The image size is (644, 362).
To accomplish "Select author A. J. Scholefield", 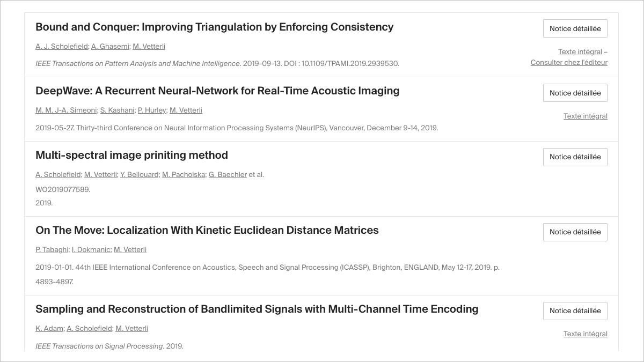I will point(62,46).
